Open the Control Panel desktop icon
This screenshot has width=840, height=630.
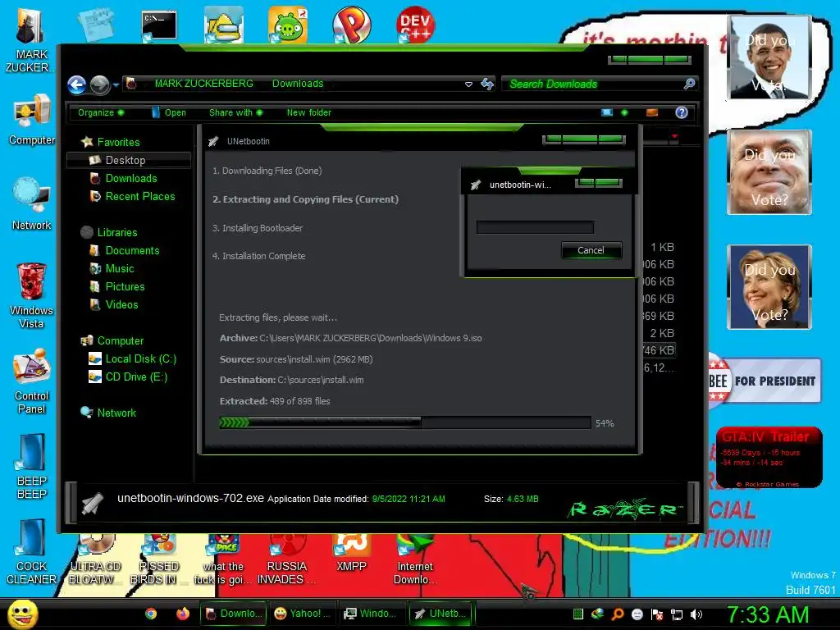tap(32, 381)
